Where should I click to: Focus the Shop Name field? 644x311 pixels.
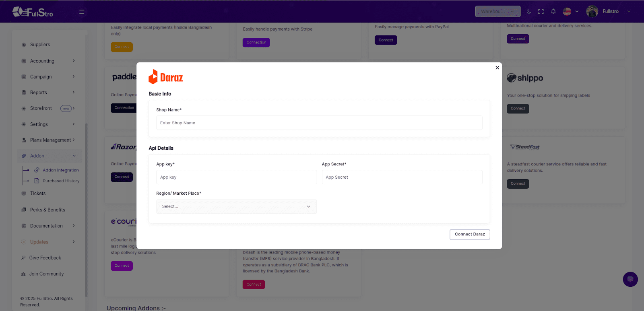[x=319, y=123]
